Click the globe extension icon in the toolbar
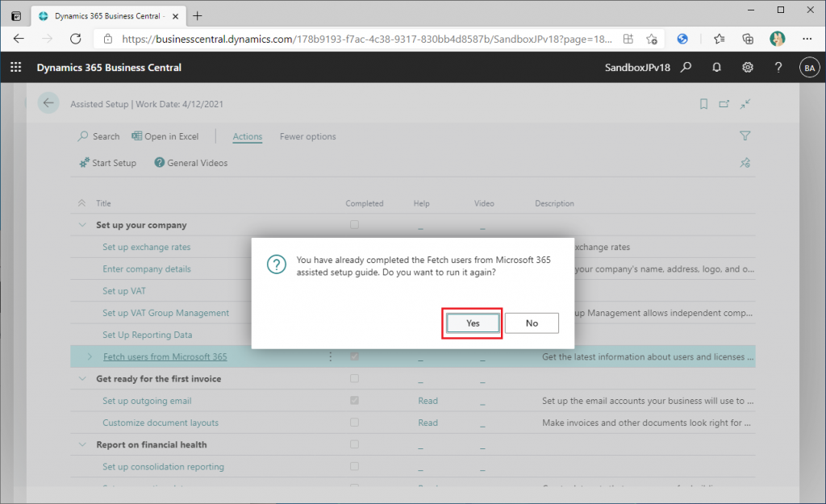The image size is (826, 504). click(x=682, y=39)
